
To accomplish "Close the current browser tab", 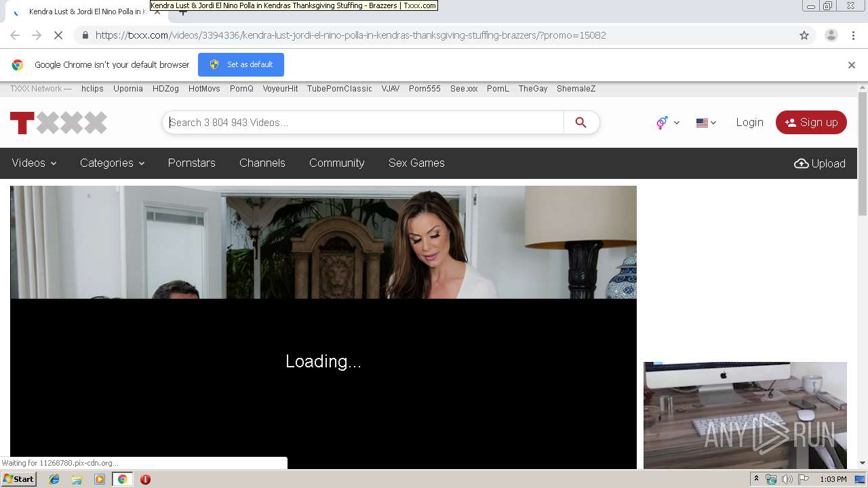I will (157, 12).
